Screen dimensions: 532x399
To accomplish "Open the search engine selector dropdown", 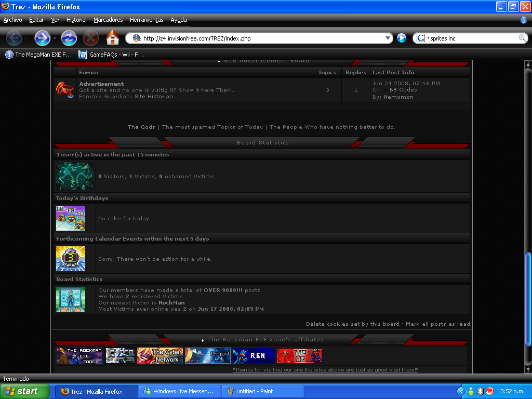I will point(422,38).
